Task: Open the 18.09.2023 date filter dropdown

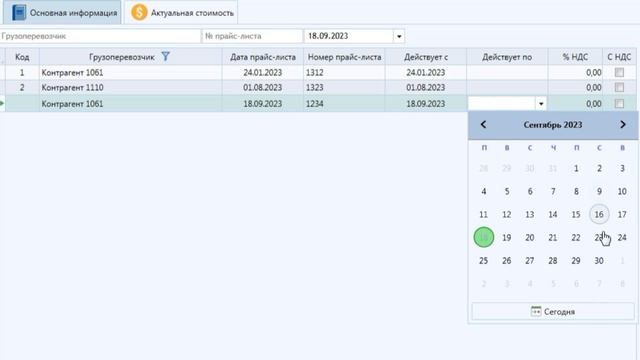Action: point(399,36)
